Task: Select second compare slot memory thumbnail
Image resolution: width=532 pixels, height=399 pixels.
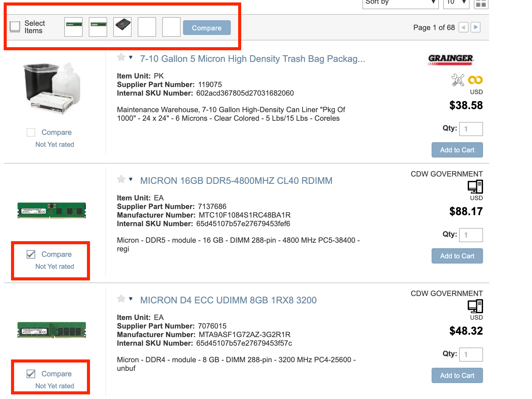Action: pyautogui.click(x=98, y=27)
